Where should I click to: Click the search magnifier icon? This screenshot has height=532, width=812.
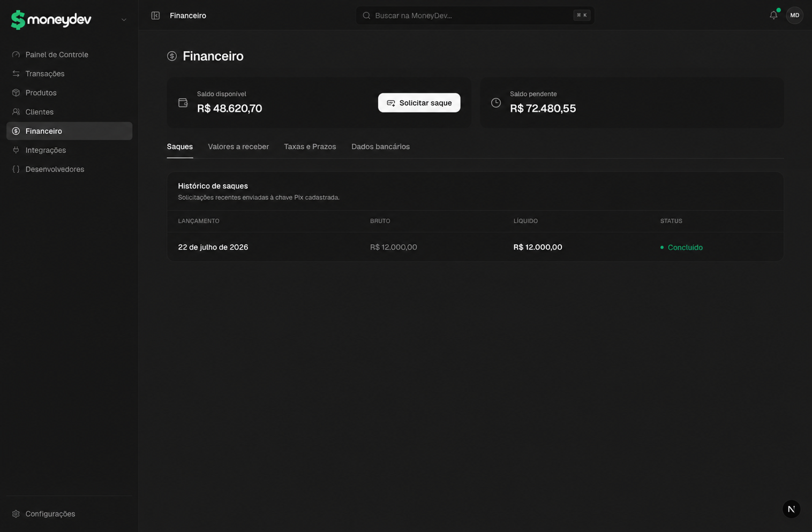pos(366,16)
